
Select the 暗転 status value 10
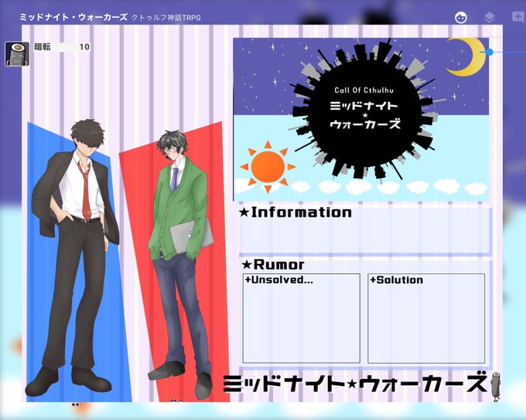pos(84,46)
